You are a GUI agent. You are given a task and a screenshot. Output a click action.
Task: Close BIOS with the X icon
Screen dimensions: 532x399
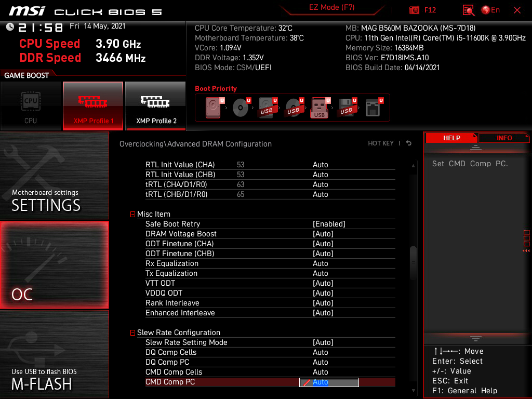[517, 10]
